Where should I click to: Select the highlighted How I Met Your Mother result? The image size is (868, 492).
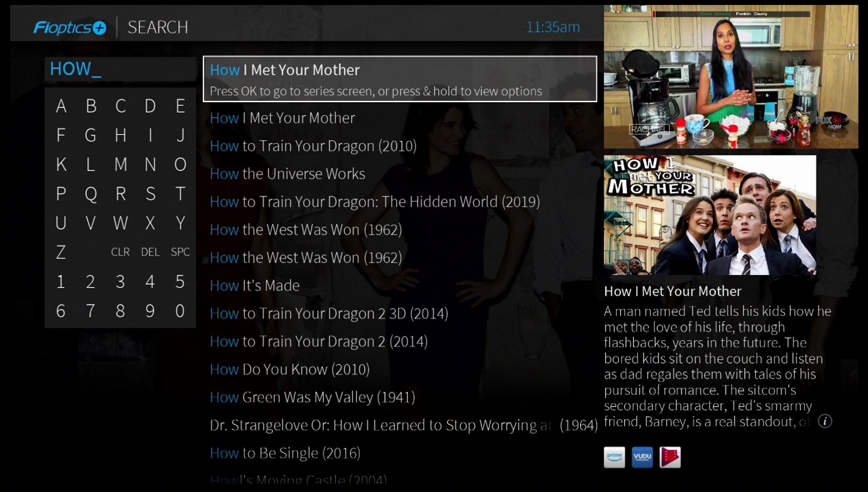400,79
